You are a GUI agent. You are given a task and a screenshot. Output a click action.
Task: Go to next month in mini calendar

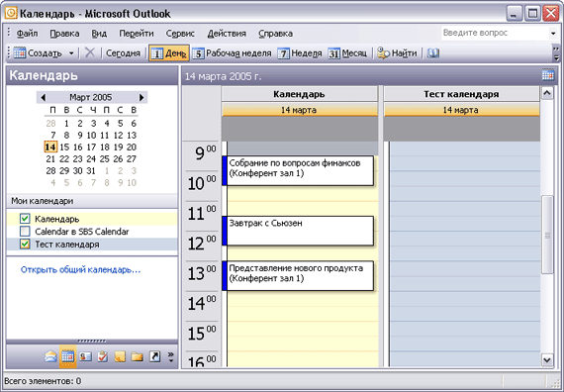[141, 97]
